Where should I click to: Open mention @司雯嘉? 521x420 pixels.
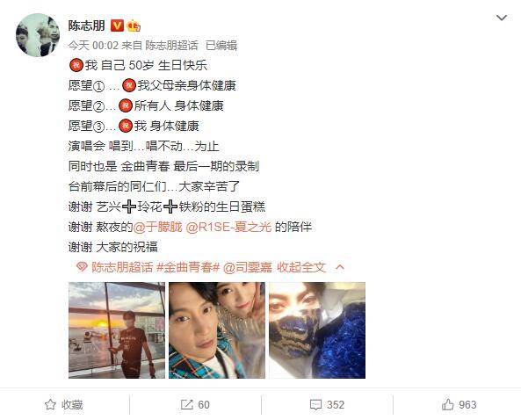(x=248, y=267)
